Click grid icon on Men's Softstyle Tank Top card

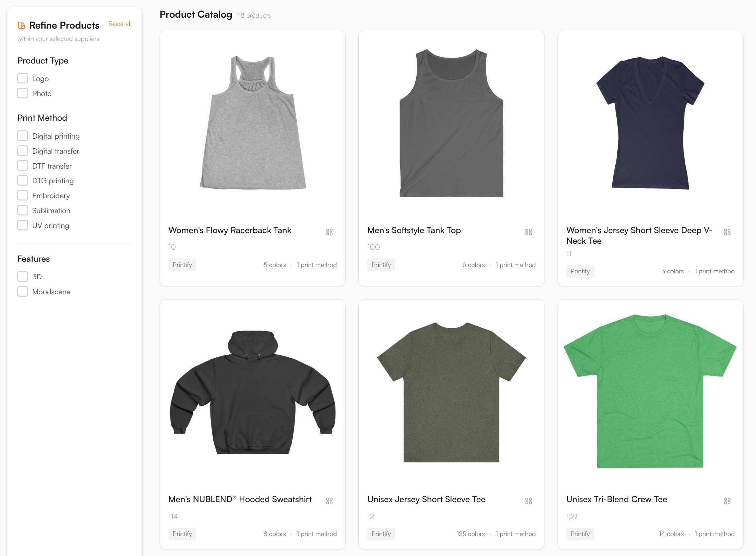(x=528, y=232)
